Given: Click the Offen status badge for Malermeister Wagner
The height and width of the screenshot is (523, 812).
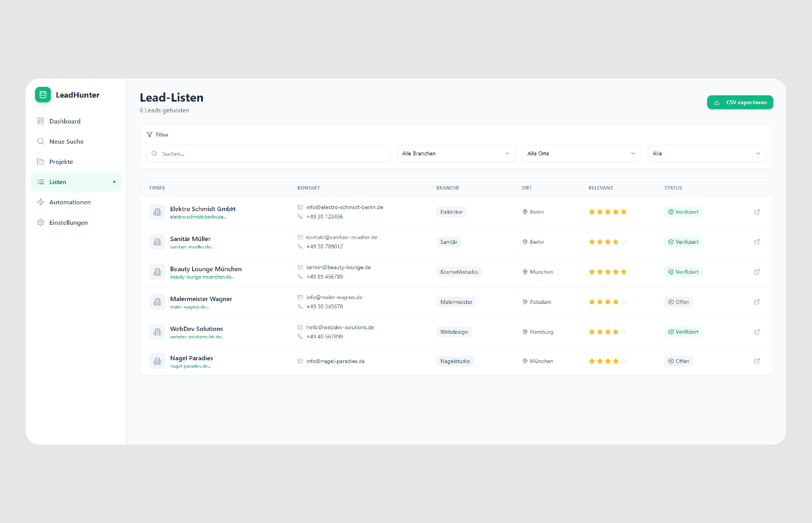Looking at the screenshot, I should click(x=678, y=302).
